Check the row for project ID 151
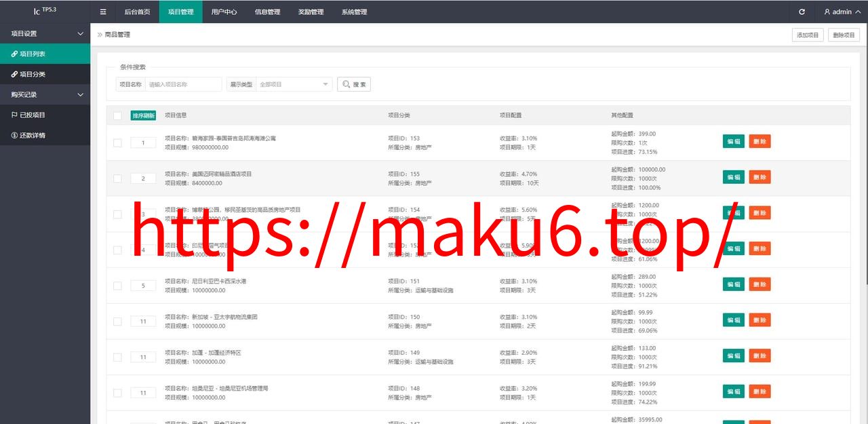Screen dimensions: 868x424 pyautogui.click(x=117, y=286)
